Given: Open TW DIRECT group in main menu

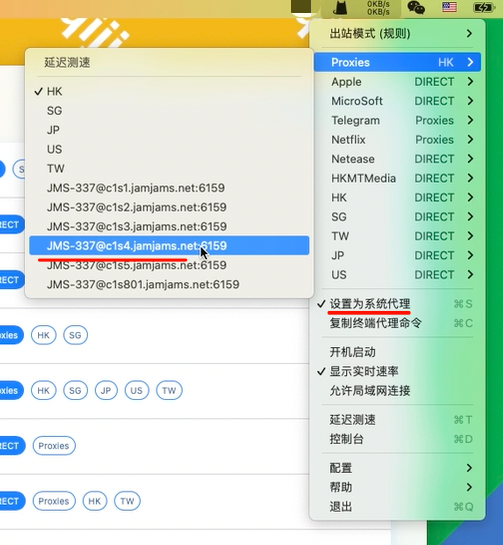Looking at the screenshot, I should tap(397, 236).
